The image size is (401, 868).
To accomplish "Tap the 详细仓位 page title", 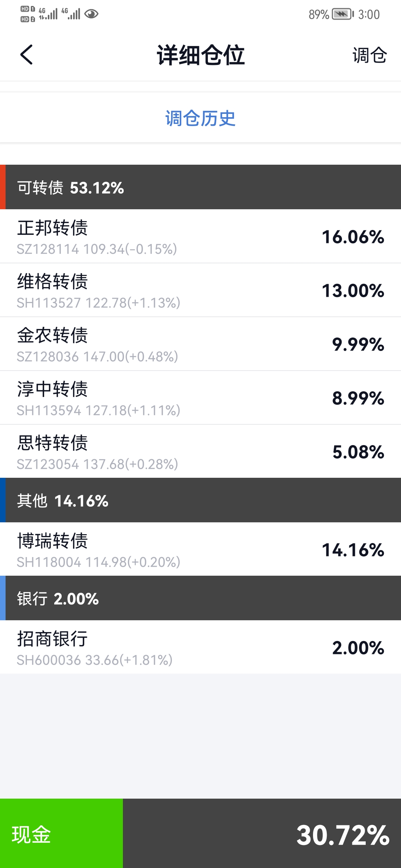I will click(200, 55).
